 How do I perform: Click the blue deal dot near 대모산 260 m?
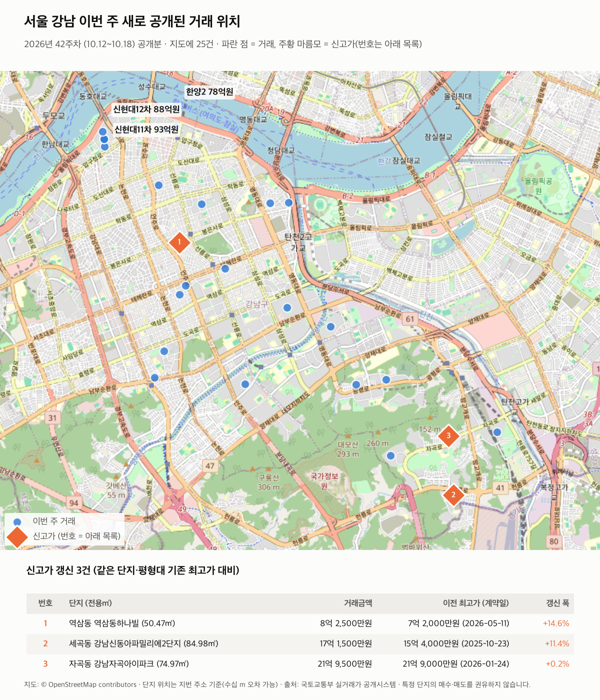pos(391,455)
